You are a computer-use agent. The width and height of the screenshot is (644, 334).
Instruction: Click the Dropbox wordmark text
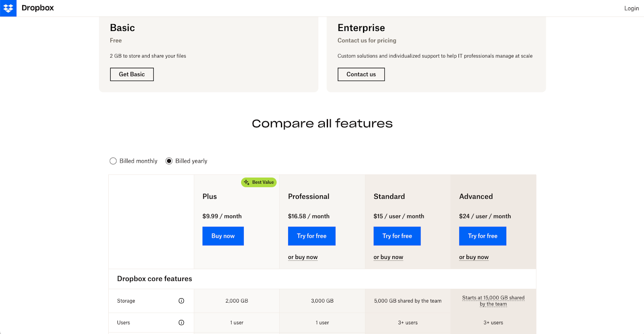37,8
